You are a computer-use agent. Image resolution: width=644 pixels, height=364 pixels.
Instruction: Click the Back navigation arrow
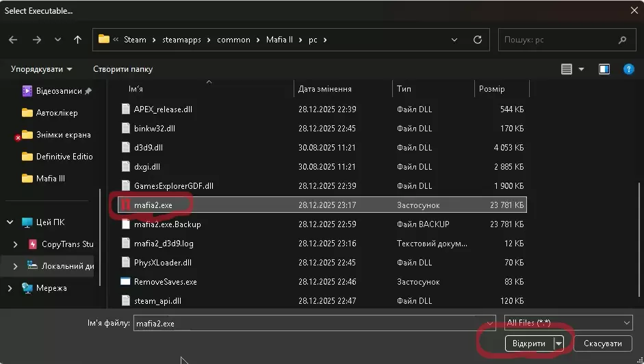13,40
